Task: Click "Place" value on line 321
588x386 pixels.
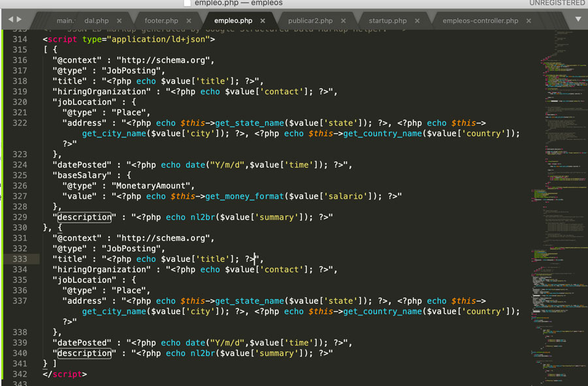Action: (x=129, y=112)
